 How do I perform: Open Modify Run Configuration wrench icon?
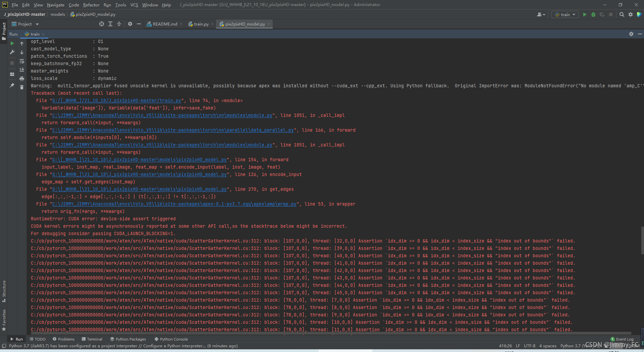[x=12, y=52]
